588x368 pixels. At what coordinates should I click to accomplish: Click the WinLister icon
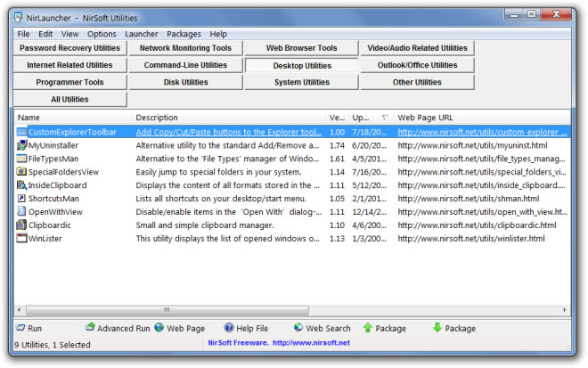pyautogui.click(x=21, y=238)
